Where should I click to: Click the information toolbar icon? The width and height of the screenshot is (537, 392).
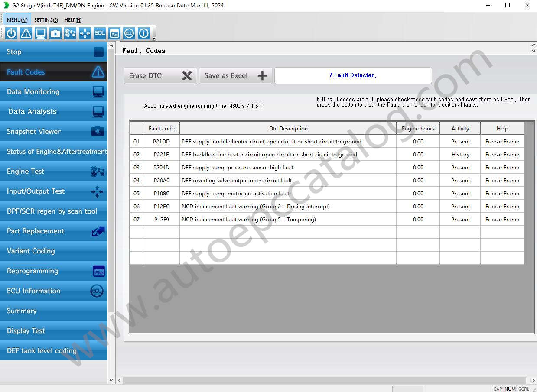[x=144, y=33]
